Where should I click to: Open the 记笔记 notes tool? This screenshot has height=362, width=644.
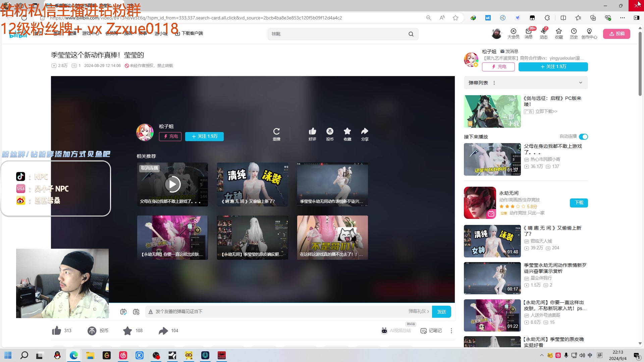coord(431,330)
